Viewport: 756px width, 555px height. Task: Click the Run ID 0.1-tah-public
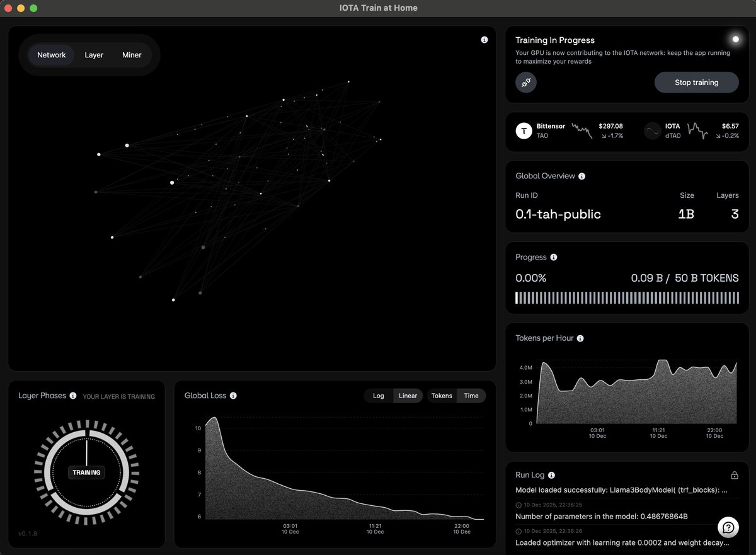[558, 214]
